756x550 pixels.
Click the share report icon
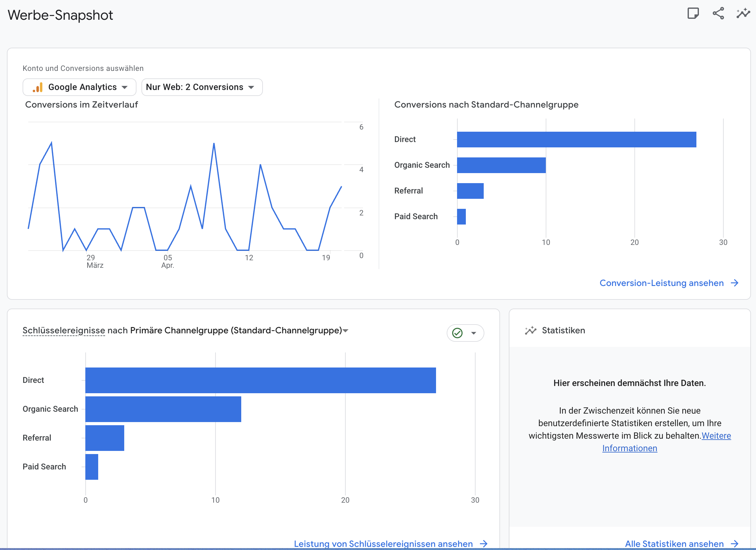click(718, 13)
